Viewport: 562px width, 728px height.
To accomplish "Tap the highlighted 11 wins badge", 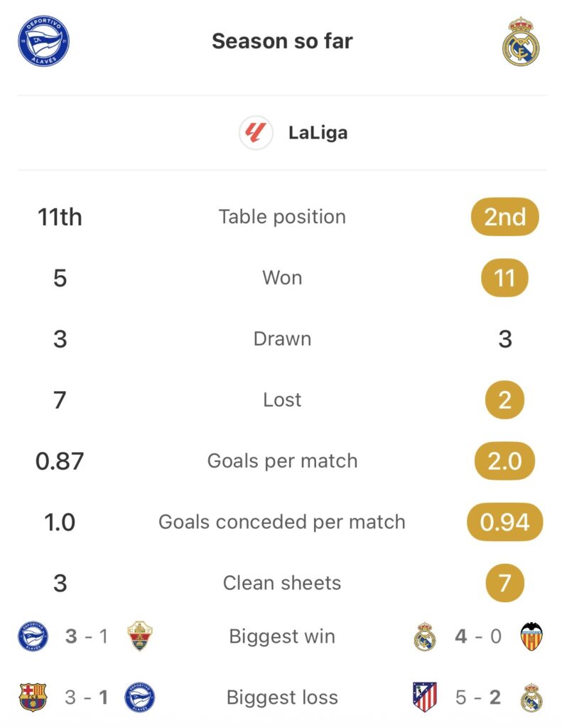I will tap(504, 278).
